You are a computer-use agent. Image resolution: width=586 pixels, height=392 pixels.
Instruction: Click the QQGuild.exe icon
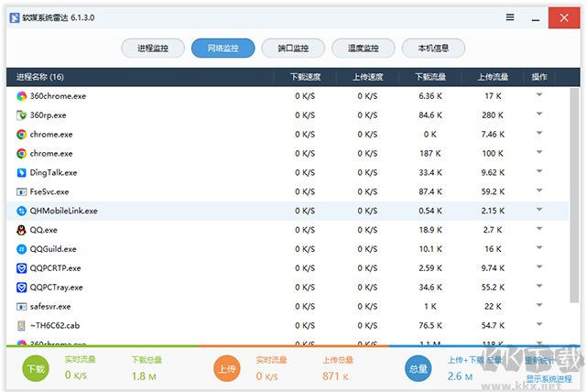click(x=22, y=249)
